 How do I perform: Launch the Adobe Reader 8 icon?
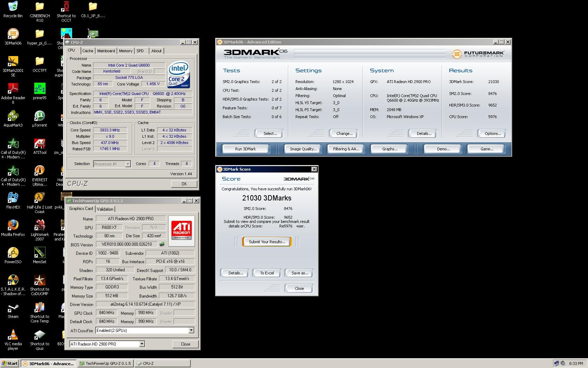[x=13, y=94]
